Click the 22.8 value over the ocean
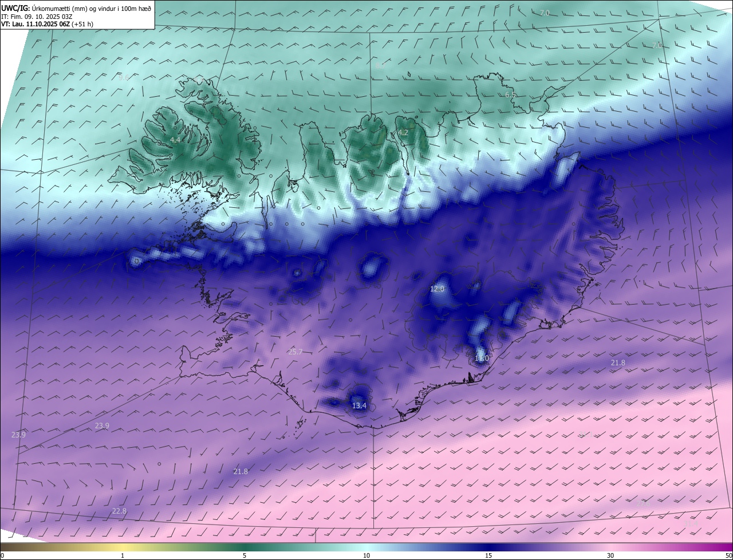This screenshot has height=560, width=733. coord(119,511)
